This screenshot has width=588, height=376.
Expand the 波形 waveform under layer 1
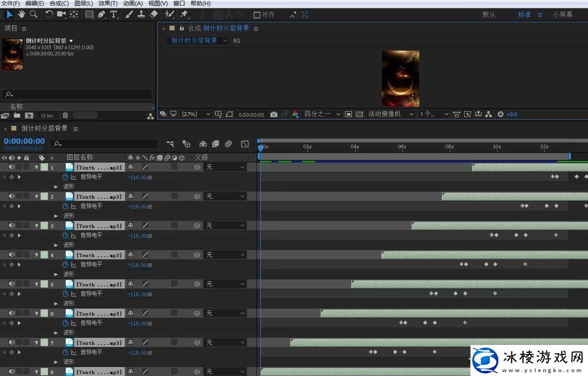click(56, 187)
